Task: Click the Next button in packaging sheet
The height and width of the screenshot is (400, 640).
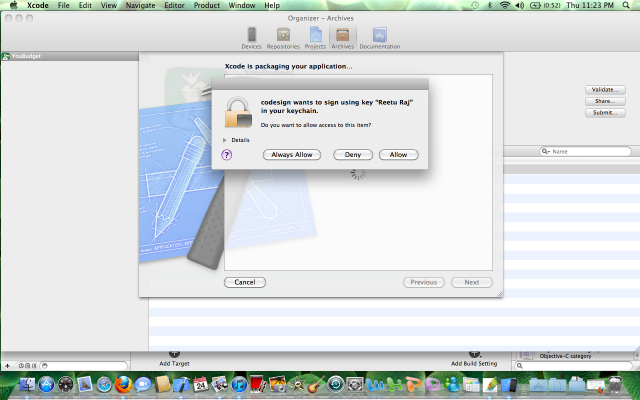Action: (x=472, y=282)
